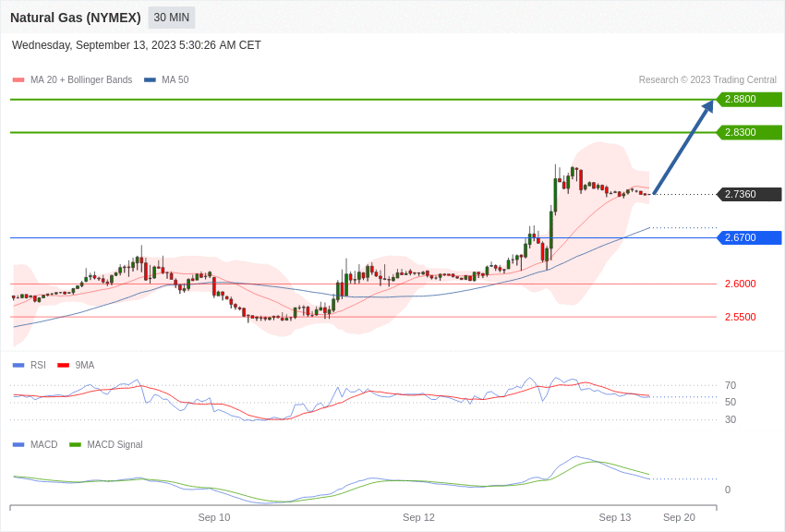Image resolution: width=785 pixels, height=532 pixels.
Task: Click the MACD legend blue marker
Action: 18,444
